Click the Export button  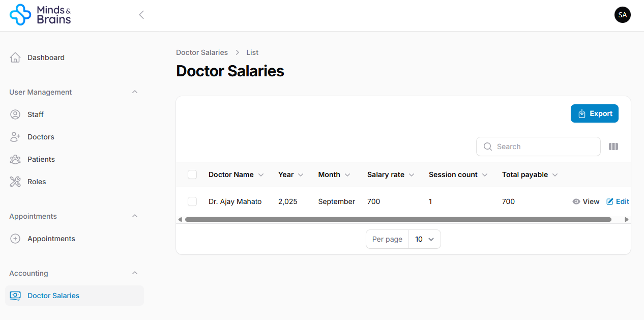[x=594, y=113]
